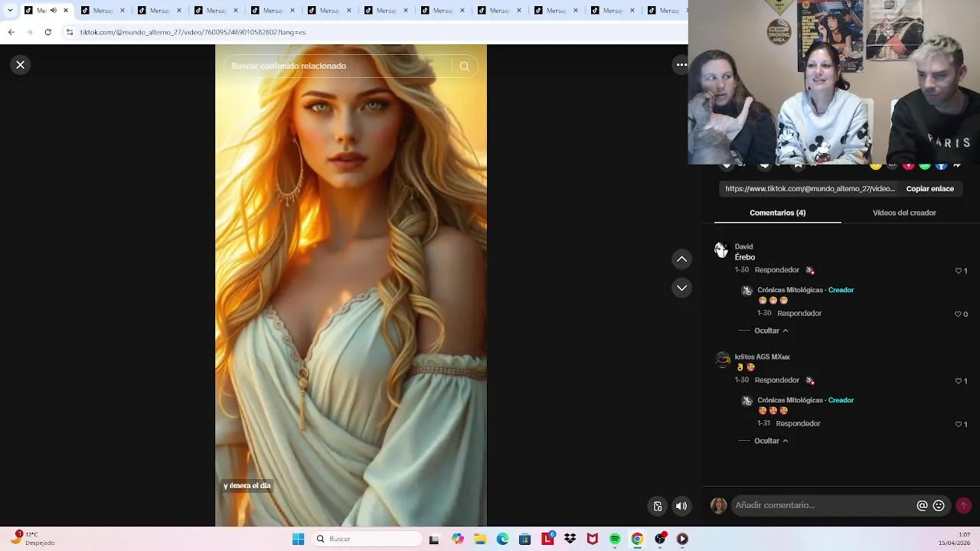
Task: Open Spotify from the taskbar
Action: (x=615, y=539)
